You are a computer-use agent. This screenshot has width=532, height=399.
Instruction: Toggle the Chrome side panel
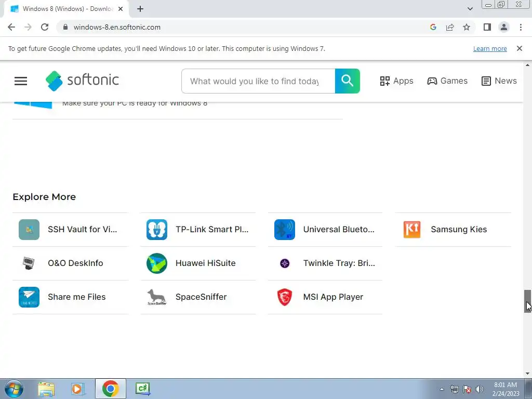[x=487, y=27]
